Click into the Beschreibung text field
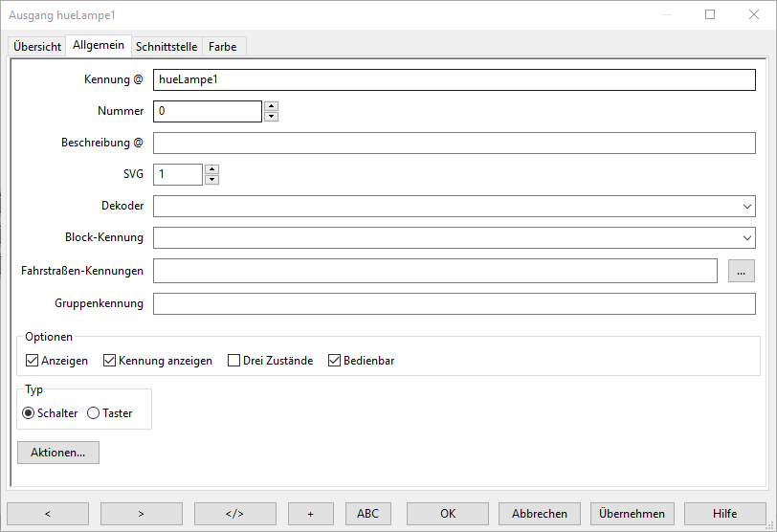Image resolution: width=777 pixels, height=532 pixels. pyautogui.click(x=454, y=144)
